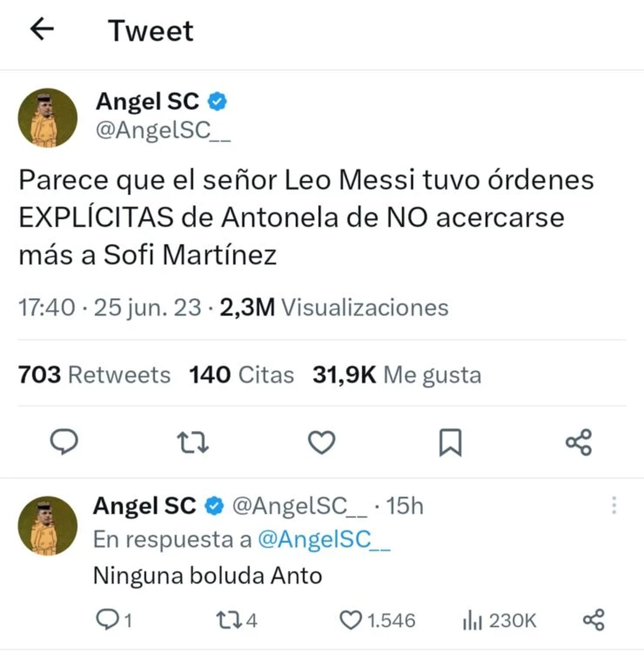Click the verified badge next to Angel SC
The width and height of the screenshot is (644, 654).
pyautogui.click(x=217, y=101)
